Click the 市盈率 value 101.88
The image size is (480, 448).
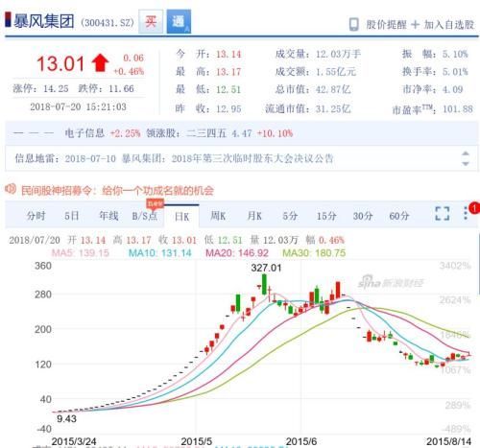pyautogui.click(x=458, y=109)
